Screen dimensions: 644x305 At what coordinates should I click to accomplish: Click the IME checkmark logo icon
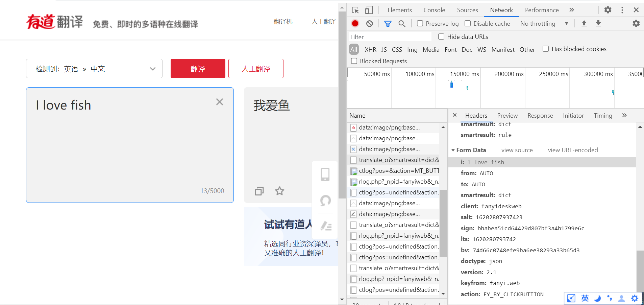(571, 298)
